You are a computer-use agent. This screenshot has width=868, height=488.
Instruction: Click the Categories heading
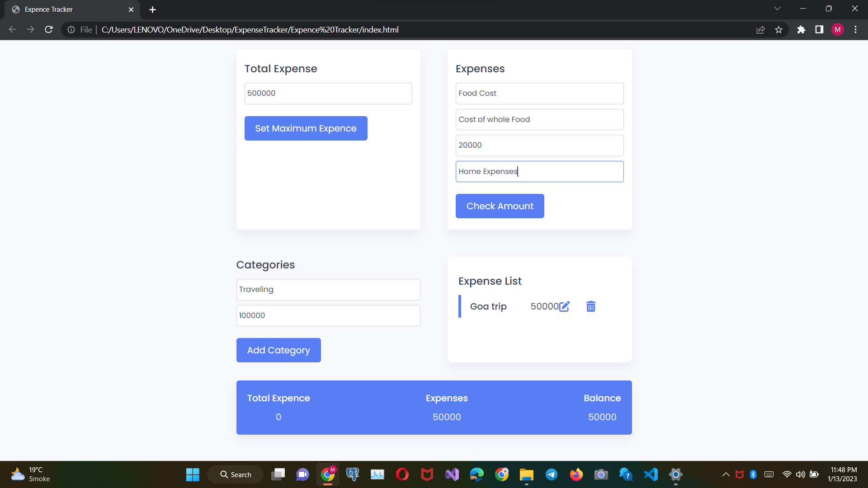[265, 265]
